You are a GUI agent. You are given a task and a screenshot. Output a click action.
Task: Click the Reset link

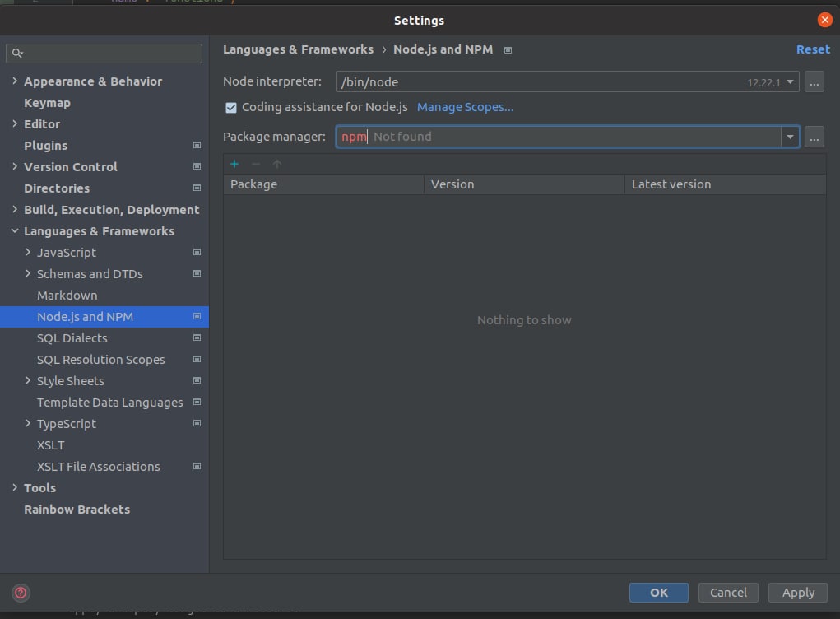[812, 49]
